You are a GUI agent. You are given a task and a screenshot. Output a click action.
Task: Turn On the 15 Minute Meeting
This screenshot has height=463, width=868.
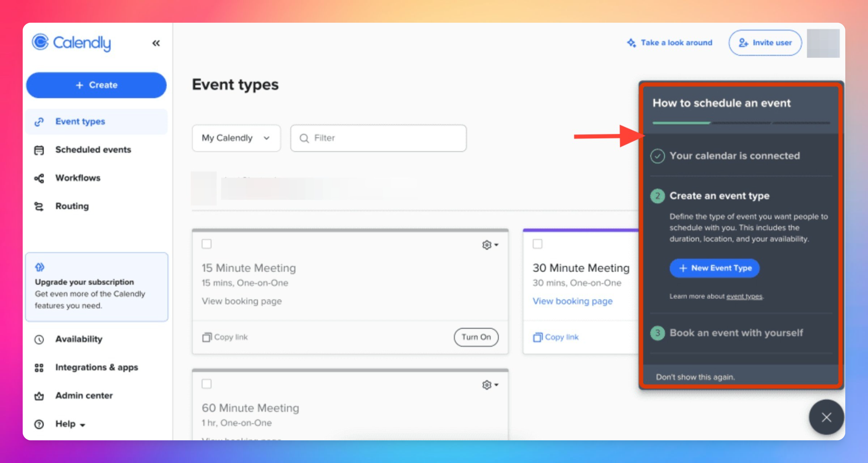[x=476, y=337]
